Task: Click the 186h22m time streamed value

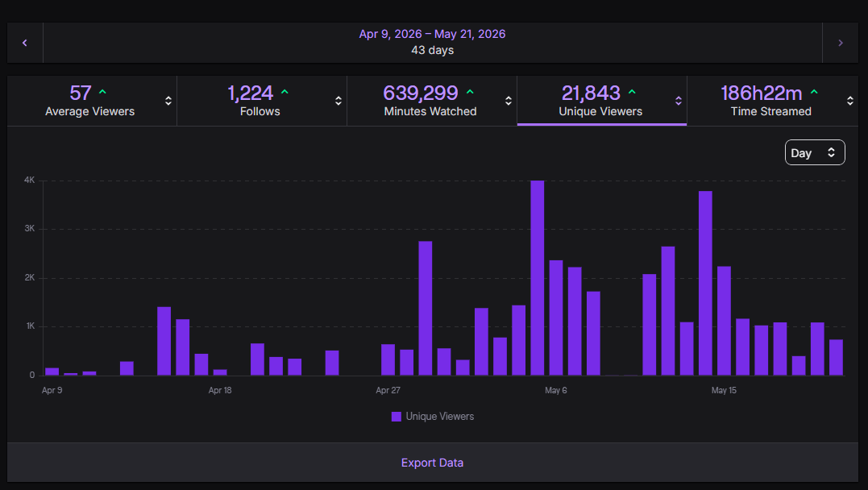Action: (x=761, y=93)
